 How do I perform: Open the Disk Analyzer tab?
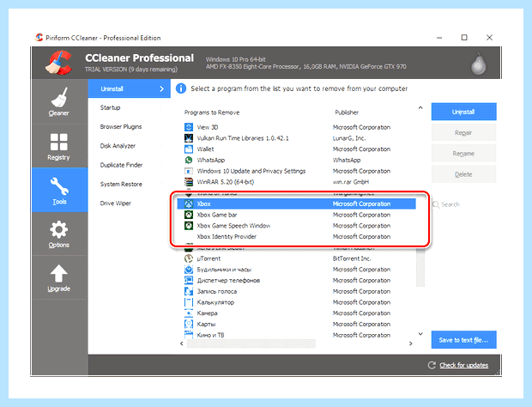[130, 146]
